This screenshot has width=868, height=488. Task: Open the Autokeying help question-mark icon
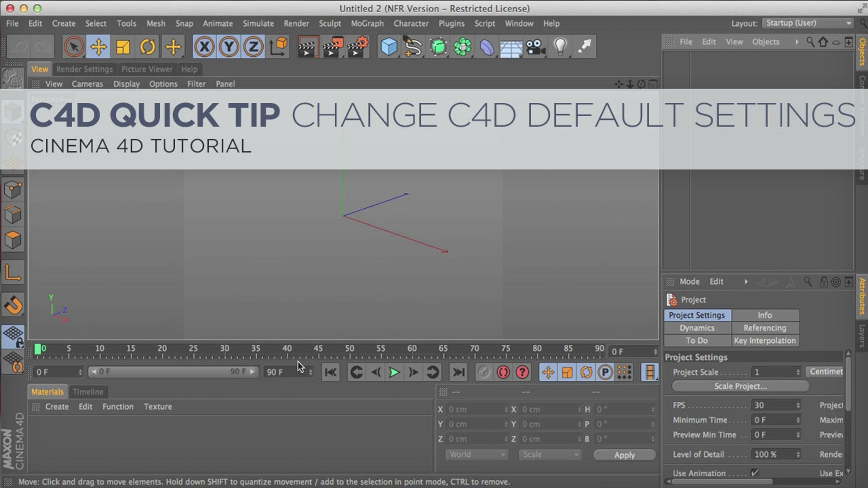click(522, 372)
